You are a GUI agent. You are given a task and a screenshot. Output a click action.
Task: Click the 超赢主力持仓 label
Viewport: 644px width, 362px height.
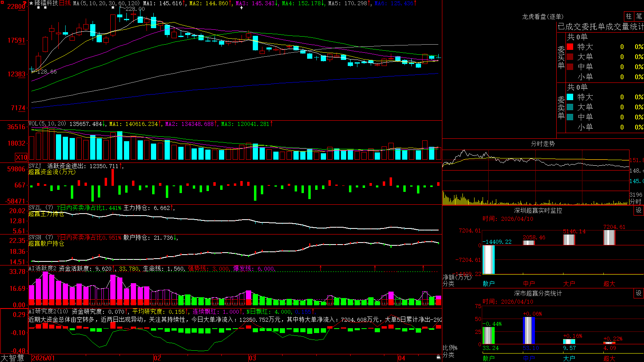(46, 214)
